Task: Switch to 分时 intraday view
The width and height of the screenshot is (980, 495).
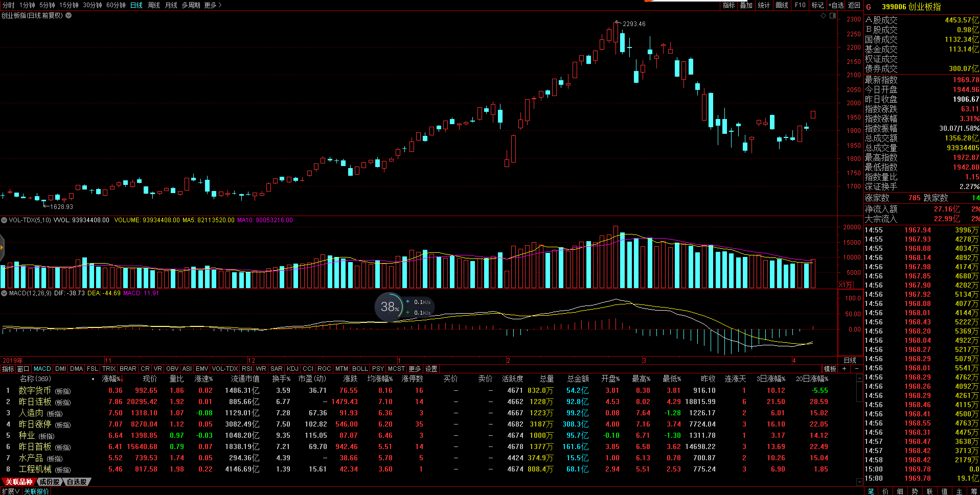Action: [9, 5]
